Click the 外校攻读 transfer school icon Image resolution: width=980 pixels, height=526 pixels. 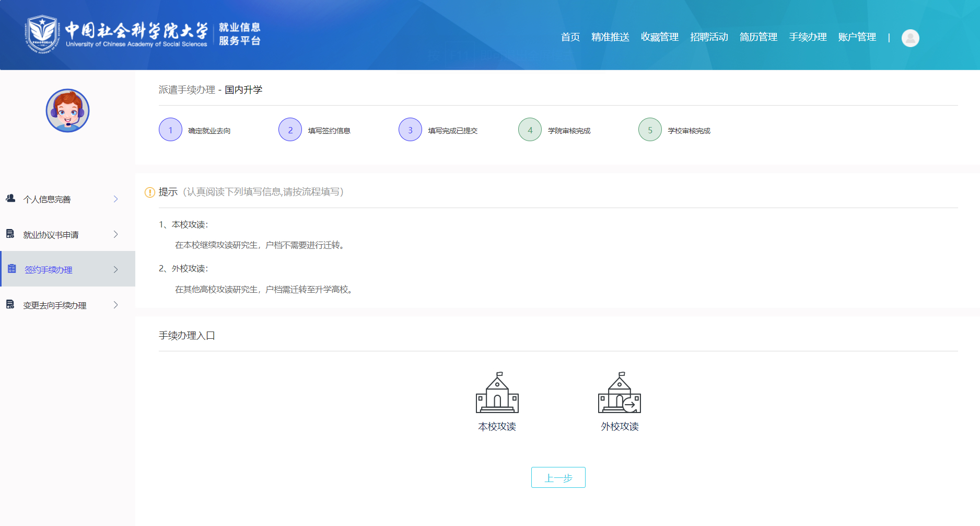[619, 393]
